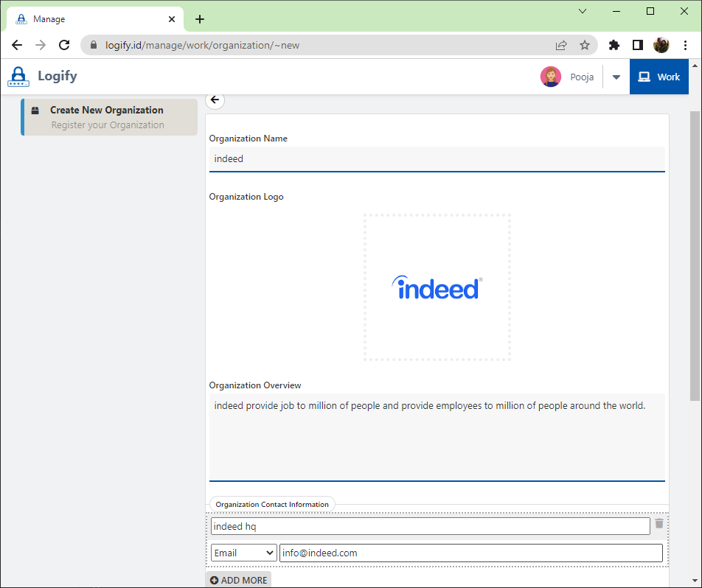Expand the tab search chevron in title bar

tap(583, 11)
